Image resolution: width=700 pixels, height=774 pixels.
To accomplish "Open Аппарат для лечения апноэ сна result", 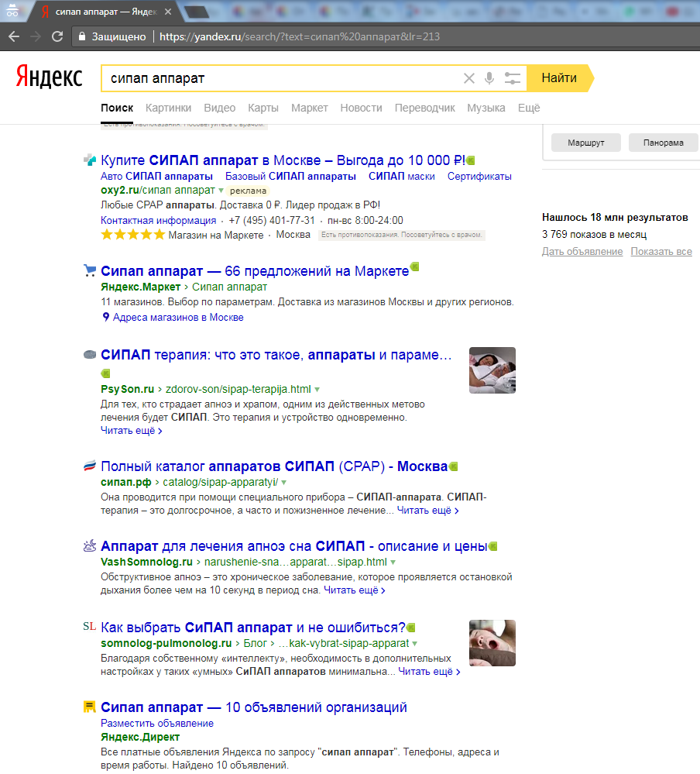I will click(x=294, y=546).
